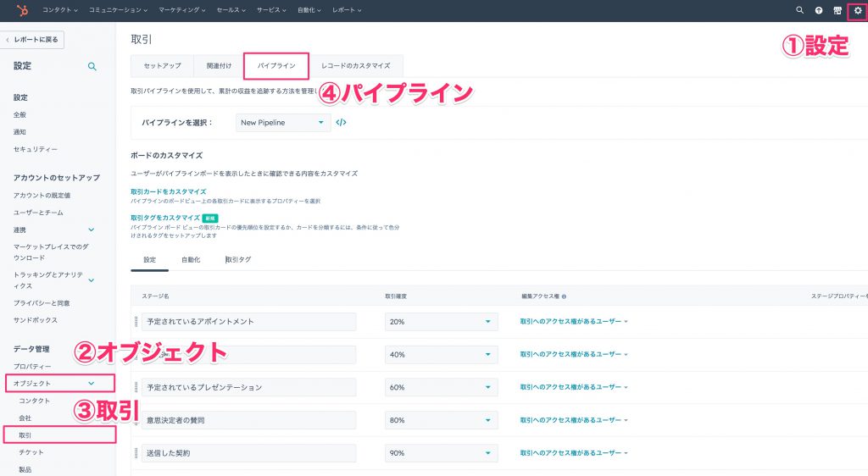This screenshot has height=476, width=868.
Task: Open the サービス top menu
Action: coord(271,10)
